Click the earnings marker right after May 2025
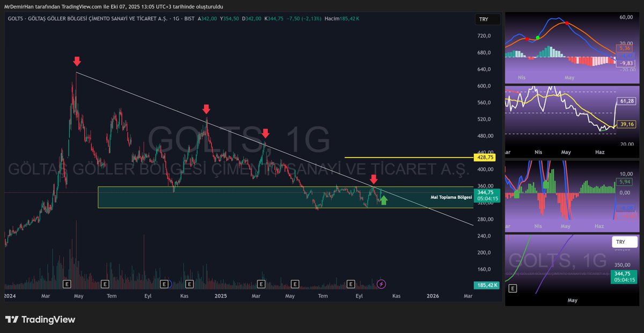The image size is (644, 333). point(295,284)
